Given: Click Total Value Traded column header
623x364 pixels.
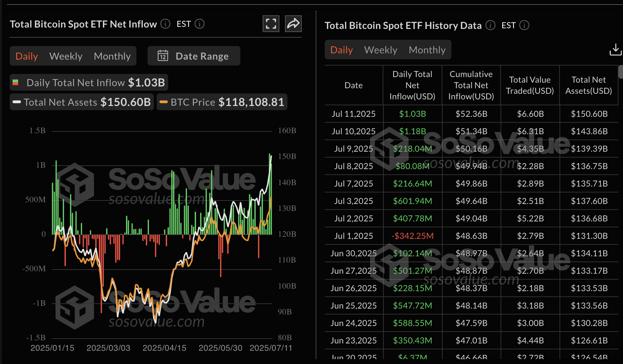Looking at the screenshot, I should coord(530,85).
